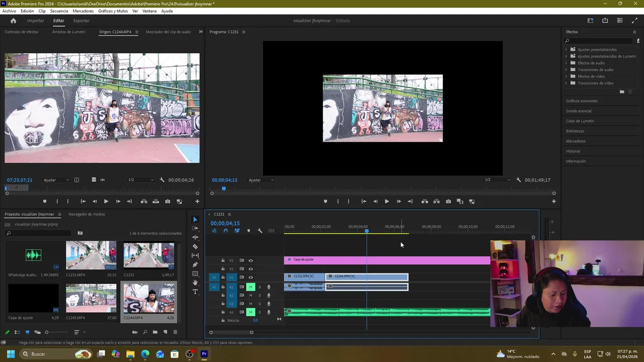Open Program monitor playback resolution 1/2 dropdown
The height and width of the screenshot is (362, 644).
(x=498, y=180)
